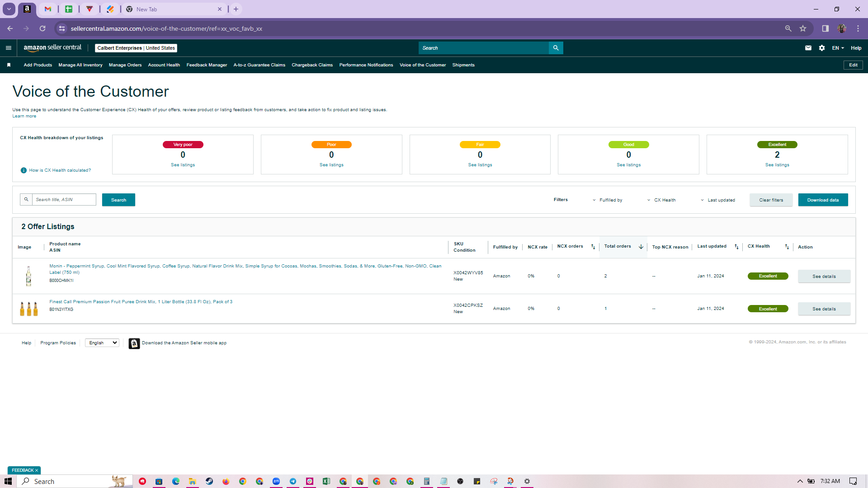Screen dimensions: 868x488
Task: Click the Calbert Enterprises account switcher
Action: point(136,48)
